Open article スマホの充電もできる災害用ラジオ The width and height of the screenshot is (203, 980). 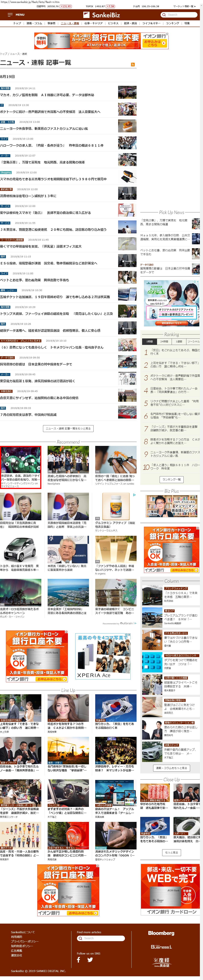click(53, 179)
